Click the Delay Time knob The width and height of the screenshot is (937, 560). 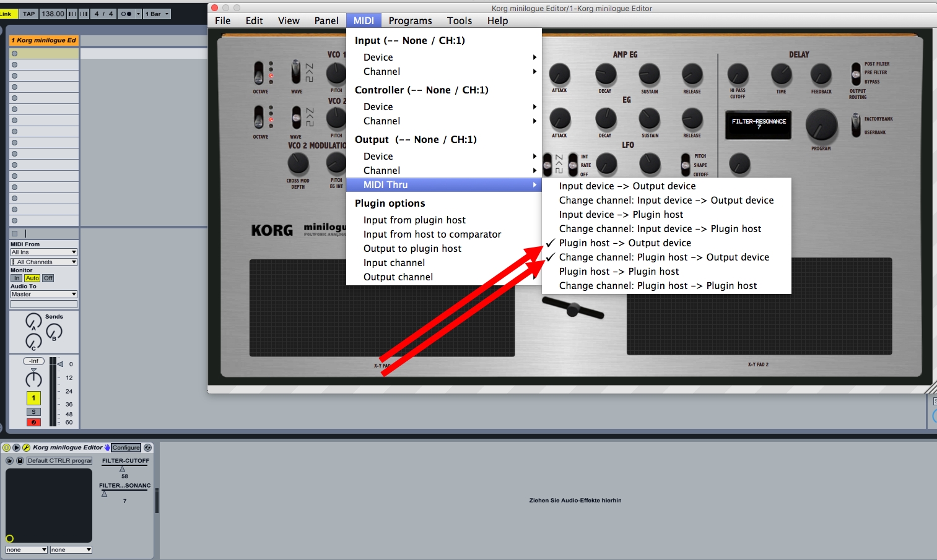(x=782, y=74)
